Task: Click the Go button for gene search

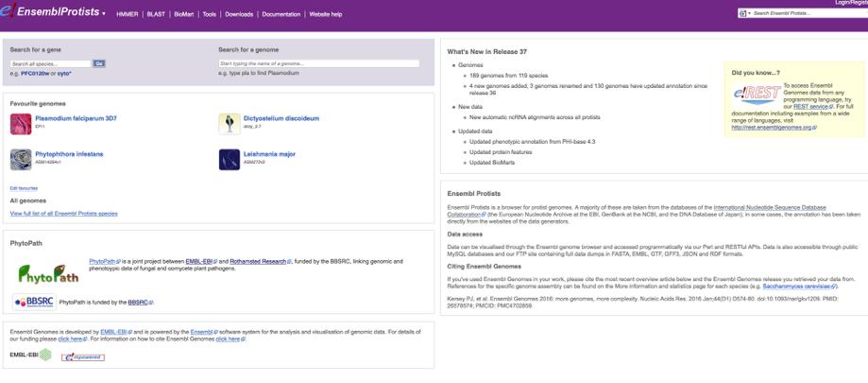Action: (x=99, y=63)
